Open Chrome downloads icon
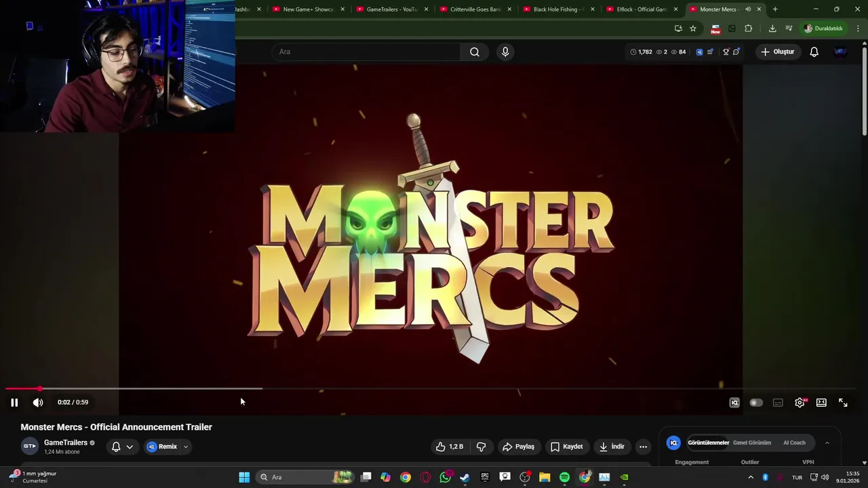This screenshot has height=488, width=868. (772, 28)
